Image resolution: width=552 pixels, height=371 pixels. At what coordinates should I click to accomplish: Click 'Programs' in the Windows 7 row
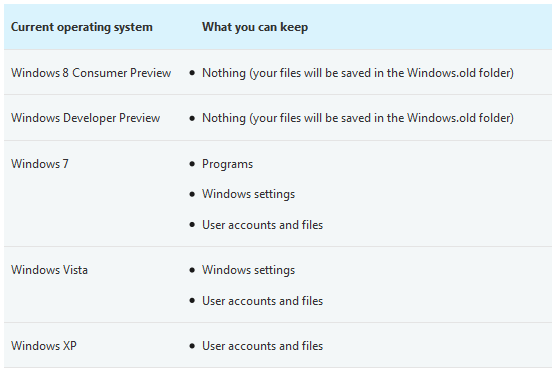point(227,164)
